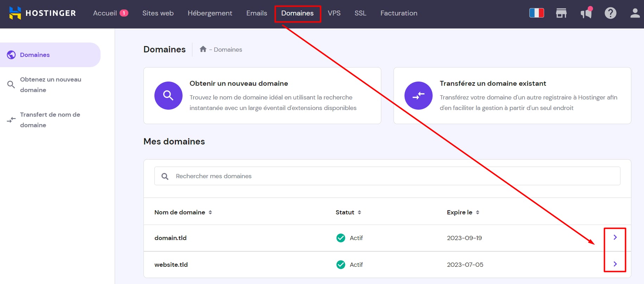The height and width of the screenshot is (284, 644).
Task: Go to the Hébergement menu
Action: [210, 13]
